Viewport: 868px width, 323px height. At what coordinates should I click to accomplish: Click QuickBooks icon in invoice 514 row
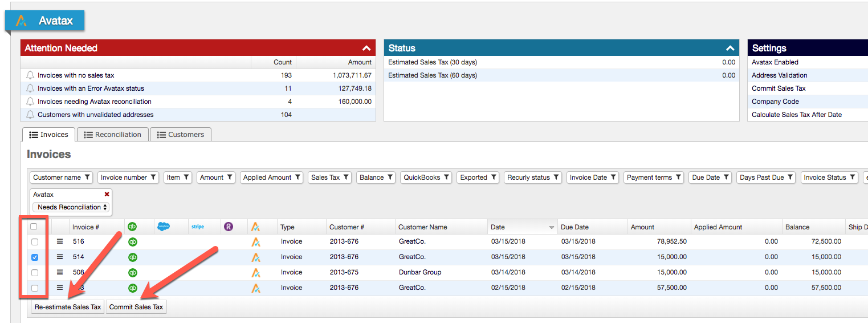133,257
